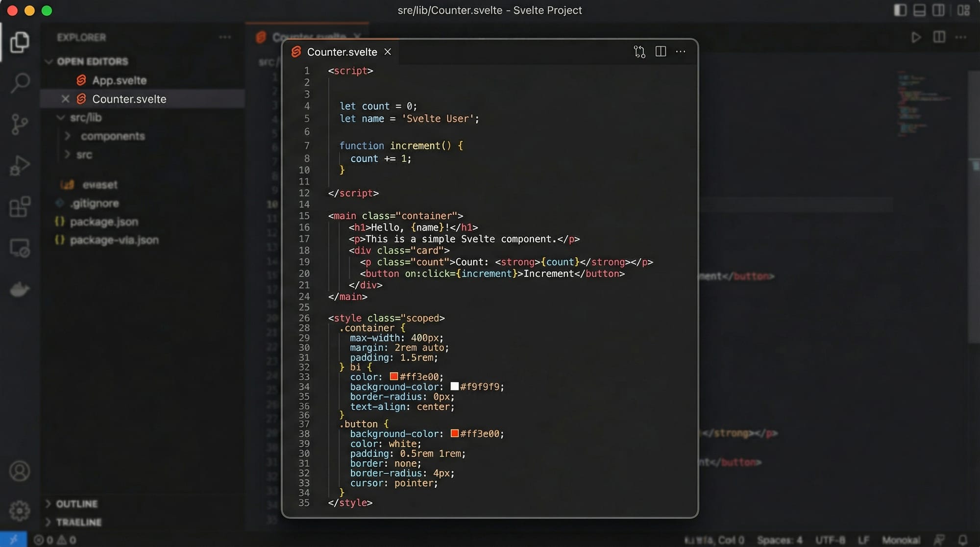Viewport: 980px width, 547px height.
Task: Open package.json file in explorer
Action: click(x=104, y=222)
